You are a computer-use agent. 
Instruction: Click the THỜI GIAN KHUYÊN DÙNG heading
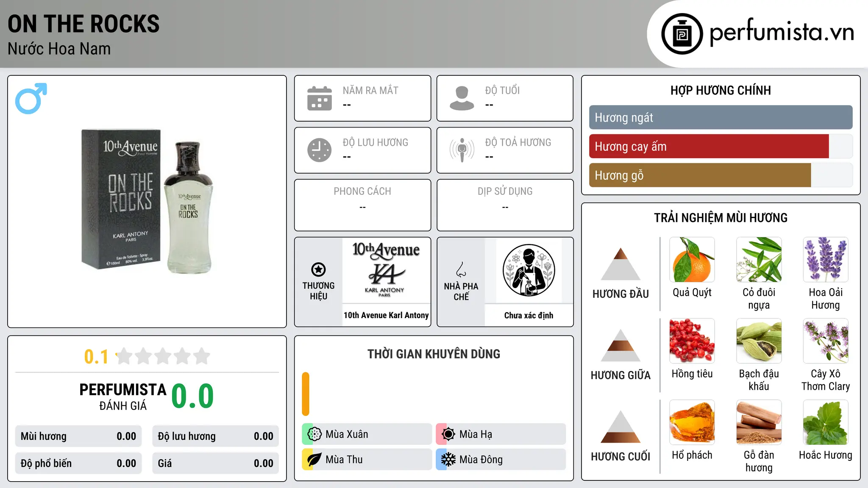click(434, 354)
